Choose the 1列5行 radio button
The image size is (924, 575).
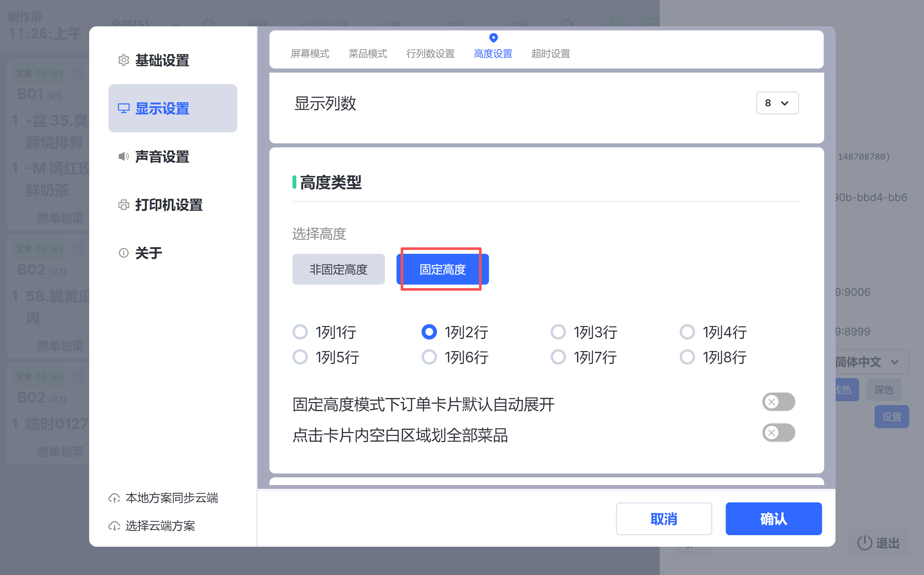click(300, 357)
